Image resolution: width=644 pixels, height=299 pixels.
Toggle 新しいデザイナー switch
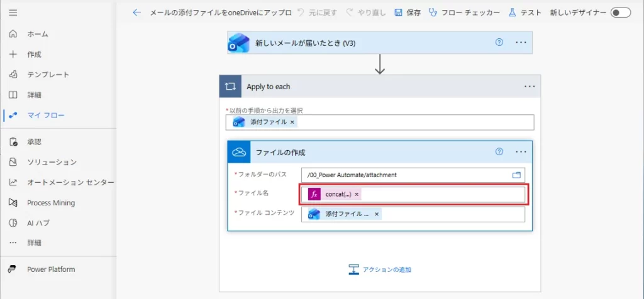[x=620, y=13]
